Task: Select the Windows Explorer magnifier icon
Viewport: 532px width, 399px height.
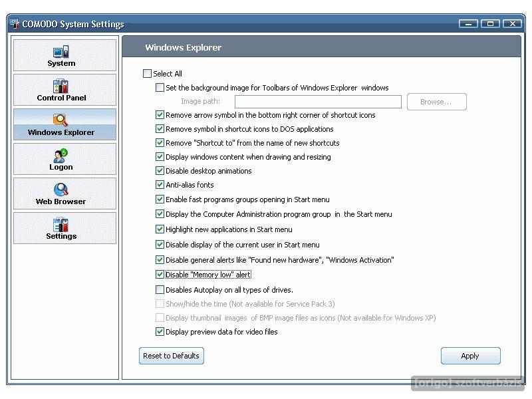Action: pyautogui.click(x=61, y=120)
